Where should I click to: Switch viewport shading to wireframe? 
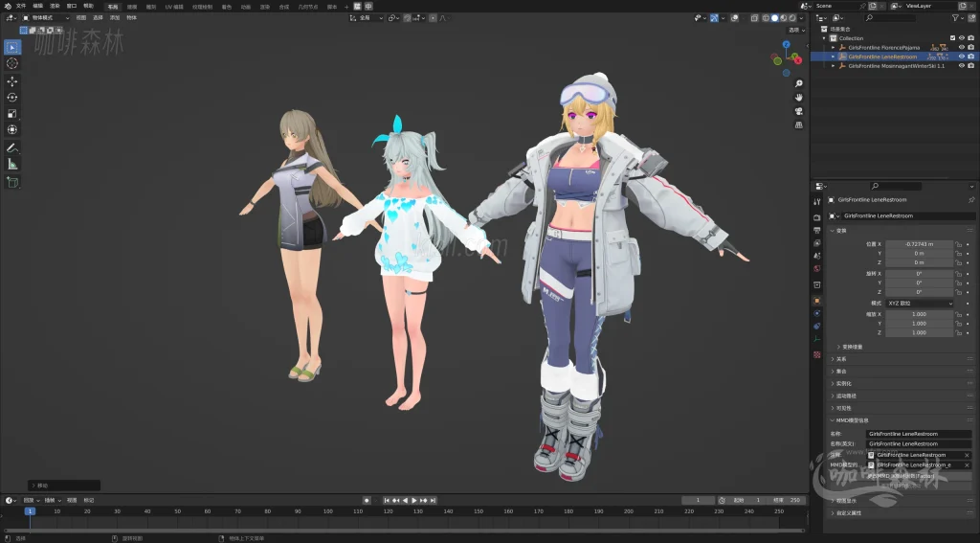(766, 18)
